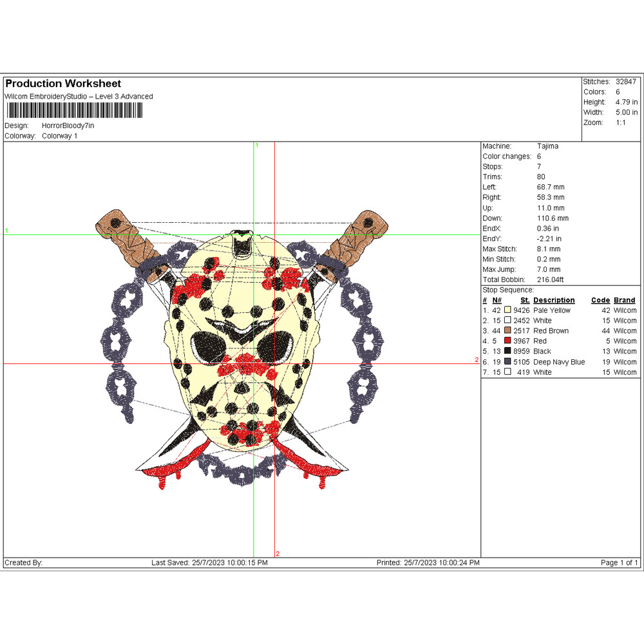The width and height of the screenshot is (644, 644).
Task: Choose the Black thread color swatch
Action: click(507, 352)
